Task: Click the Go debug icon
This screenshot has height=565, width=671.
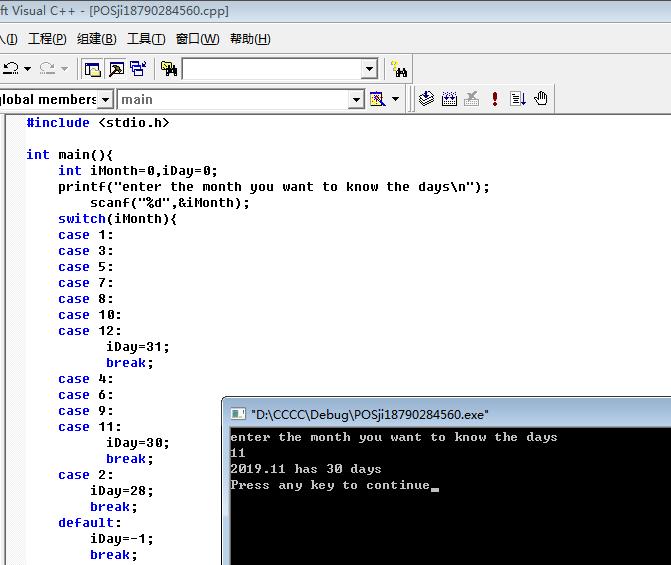Action: pos(518,99)
